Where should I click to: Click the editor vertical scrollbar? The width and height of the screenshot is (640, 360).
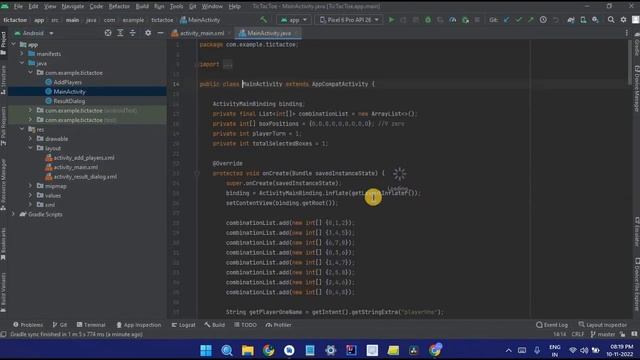(630, 63)
